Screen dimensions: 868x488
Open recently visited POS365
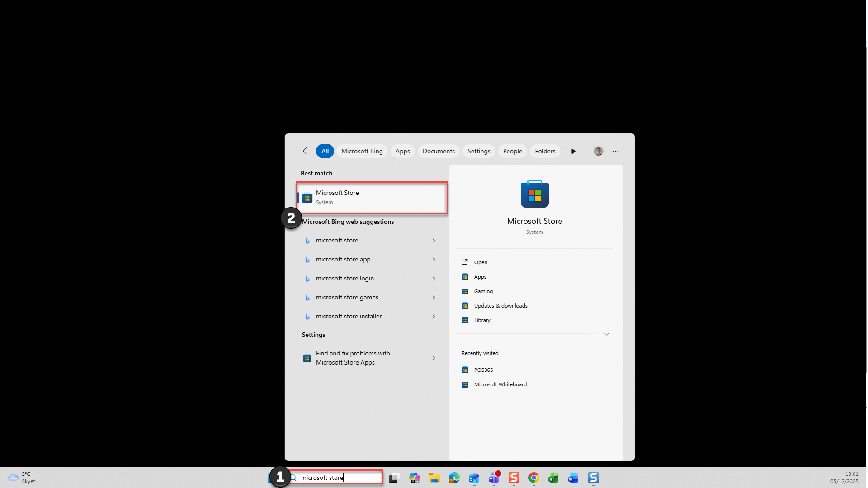483,370
